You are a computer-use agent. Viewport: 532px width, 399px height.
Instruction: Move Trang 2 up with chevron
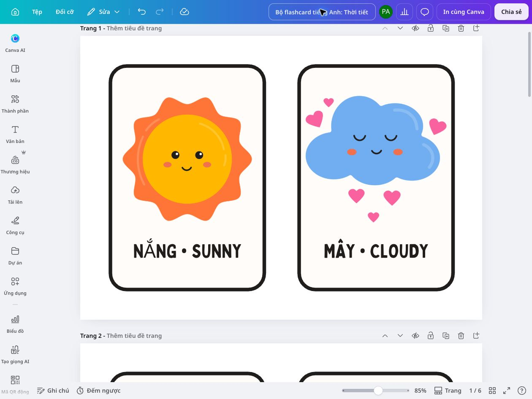(385, 336)
